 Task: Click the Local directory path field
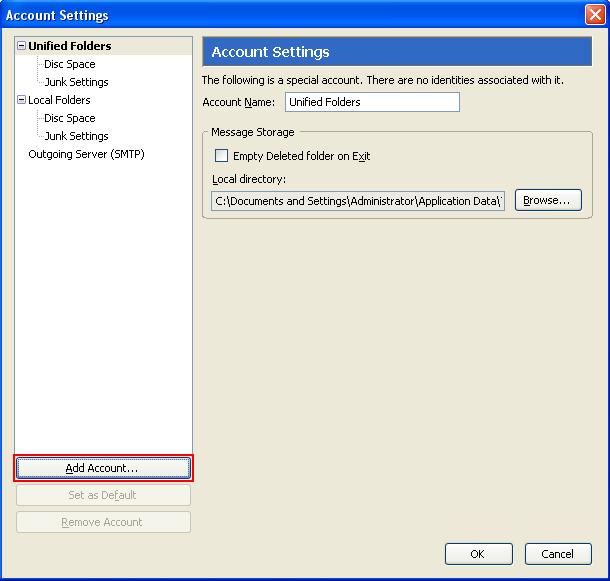[x=358, y=201]
